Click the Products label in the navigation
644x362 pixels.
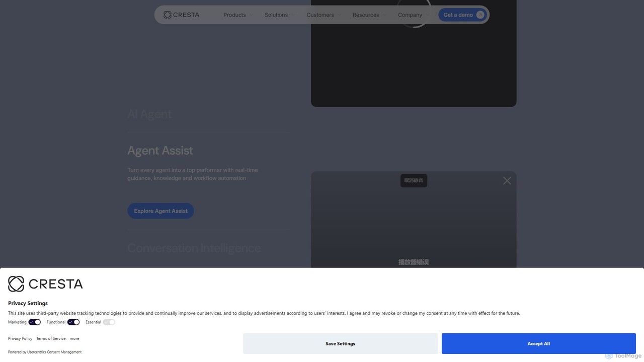coord(234,15)
